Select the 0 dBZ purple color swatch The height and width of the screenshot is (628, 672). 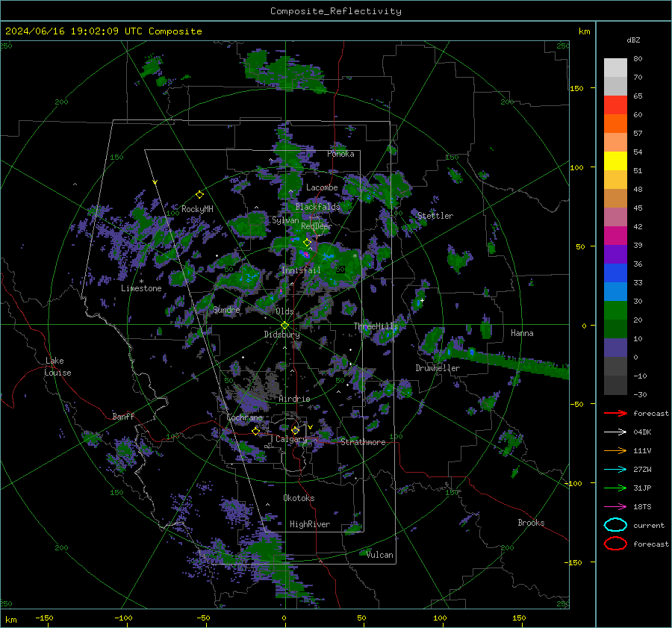[615, 347]
